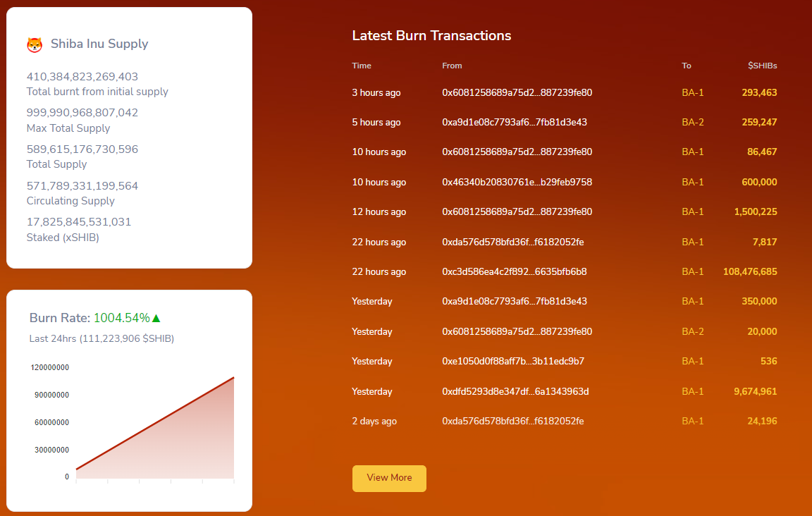The width and height of the screenshot is (812, 516).
Task: Click the green burn rate up arrow
Action: (x=156, y=318)
